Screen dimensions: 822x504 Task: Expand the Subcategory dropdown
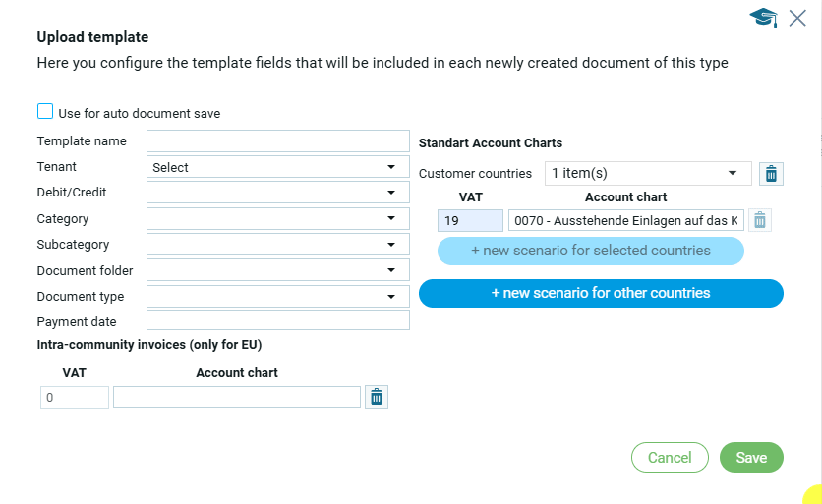[x=277, y=245]
